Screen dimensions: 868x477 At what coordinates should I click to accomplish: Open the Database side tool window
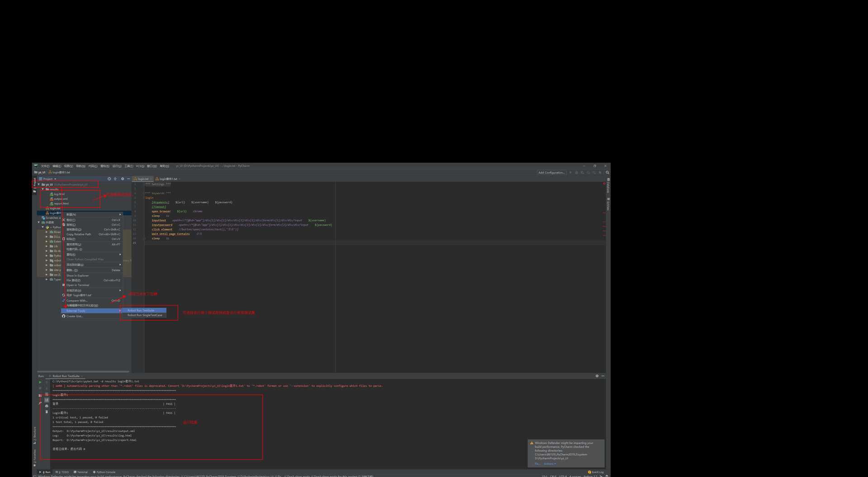point(609,187)
